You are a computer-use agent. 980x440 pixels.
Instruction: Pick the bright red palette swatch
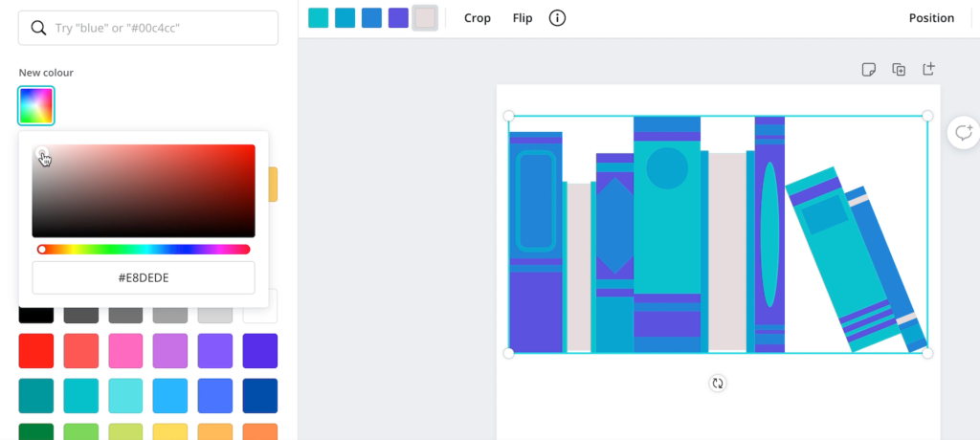tap(36, 351)
